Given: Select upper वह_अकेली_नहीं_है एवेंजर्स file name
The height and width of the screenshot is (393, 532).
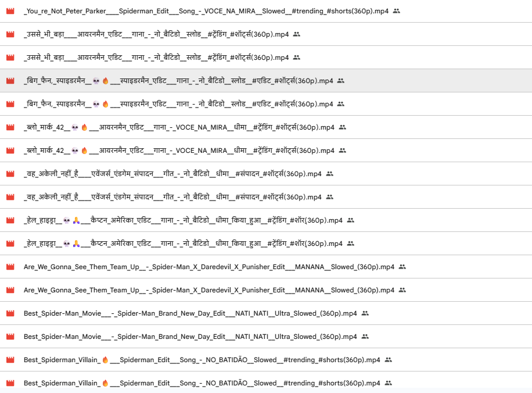Looking at the screenshot, I should [172, 174].
